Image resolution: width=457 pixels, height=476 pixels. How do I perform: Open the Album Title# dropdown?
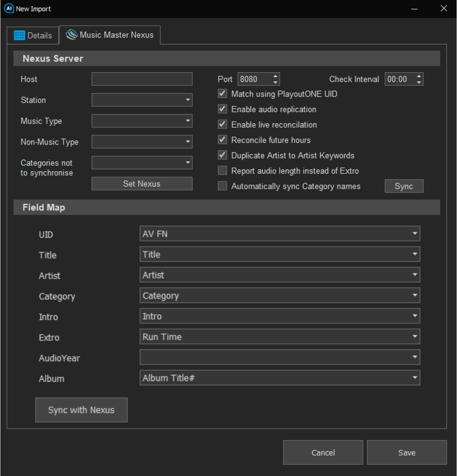coord(280,378)
